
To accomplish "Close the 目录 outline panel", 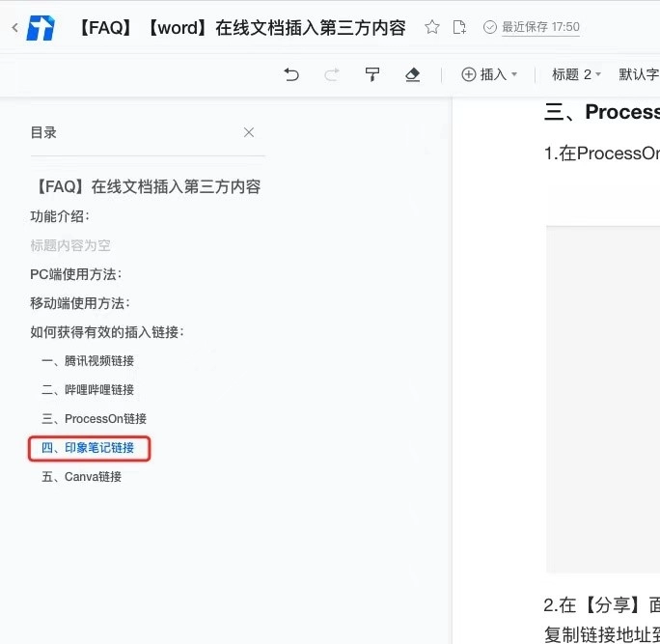I will pyautogui.click(x=249, y=132).
